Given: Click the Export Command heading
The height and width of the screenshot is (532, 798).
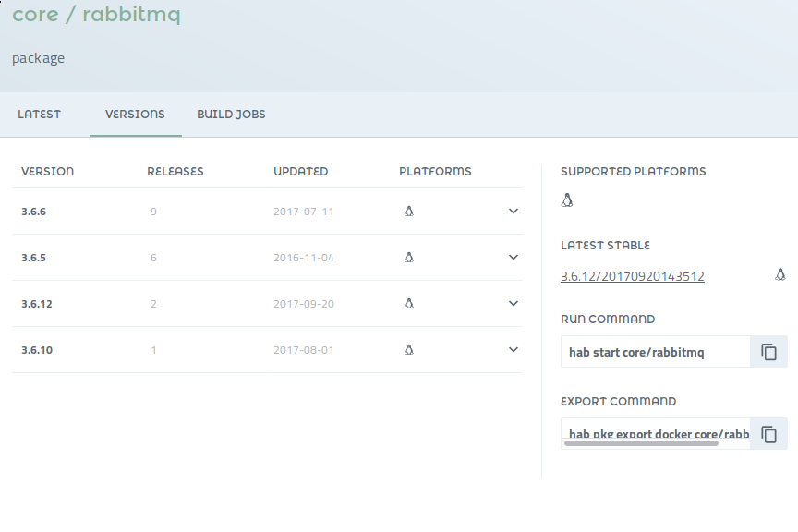Looking at the screenshot, I should pos(618,402).
